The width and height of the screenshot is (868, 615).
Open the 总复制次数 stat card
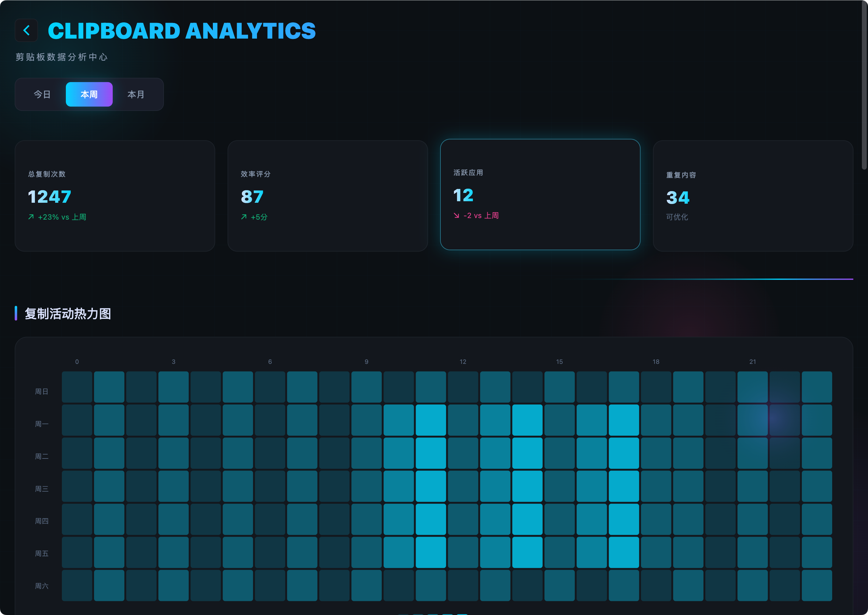pos(115,196)
